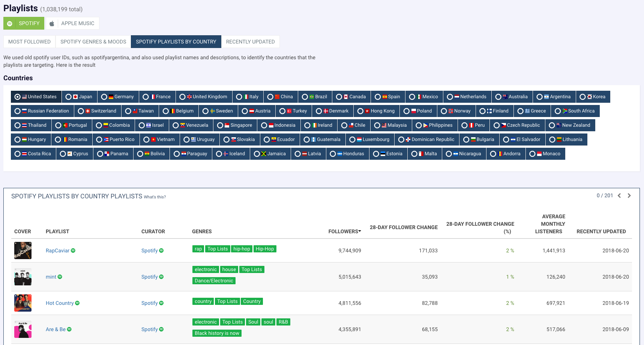Click the Spotify logo icon on Spotify button
This screenshot has height=345, width=644.
(x=10, y=24)
